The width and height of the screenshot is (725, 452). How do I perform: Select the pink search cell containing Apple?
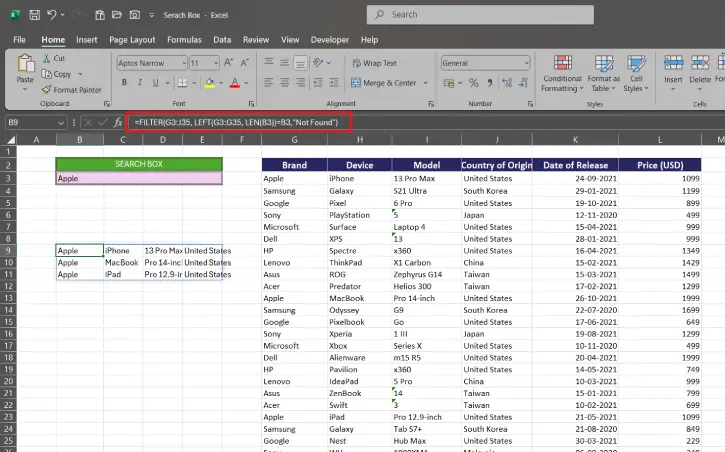point(139,178)
